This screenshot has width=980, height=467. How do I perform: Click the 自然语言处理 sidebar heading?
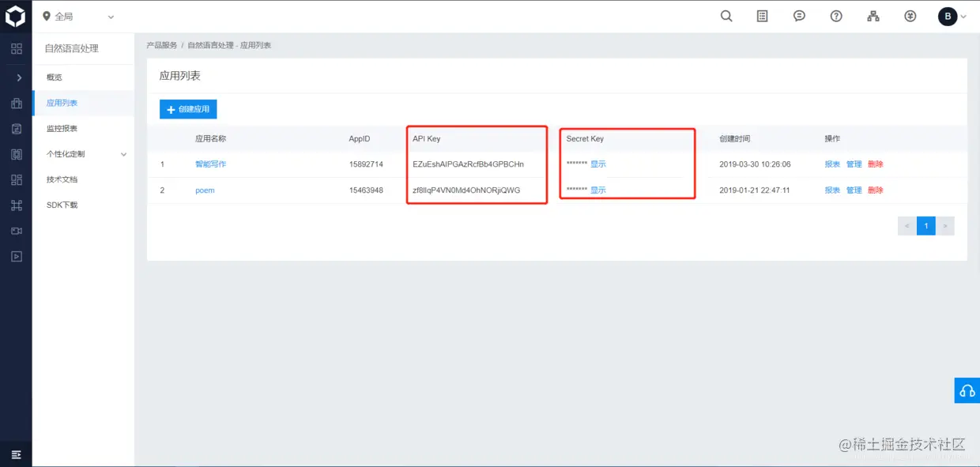(72, 48)
